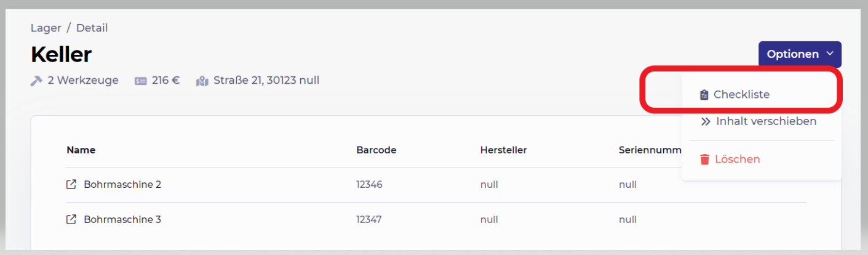Click the Detail breadcrumb
This screenshot has width=868, height=255.
tap(92, 28)
